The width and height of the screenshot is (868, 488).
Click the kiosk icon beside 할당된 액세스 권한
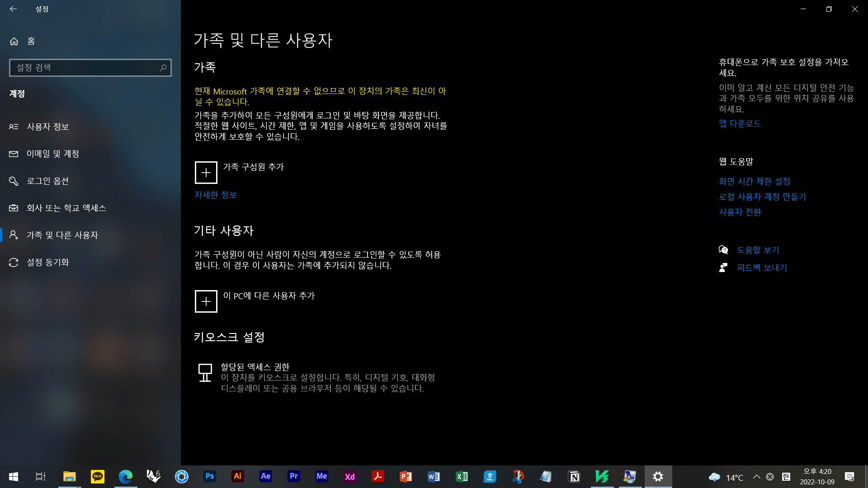[x=205, y=373]
